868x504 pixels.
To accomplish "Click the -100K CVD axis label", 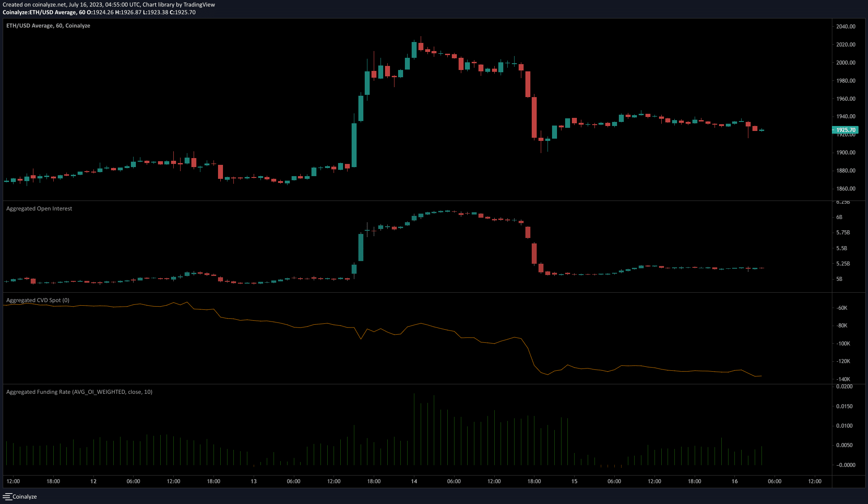I will click(x=843, y=344).
